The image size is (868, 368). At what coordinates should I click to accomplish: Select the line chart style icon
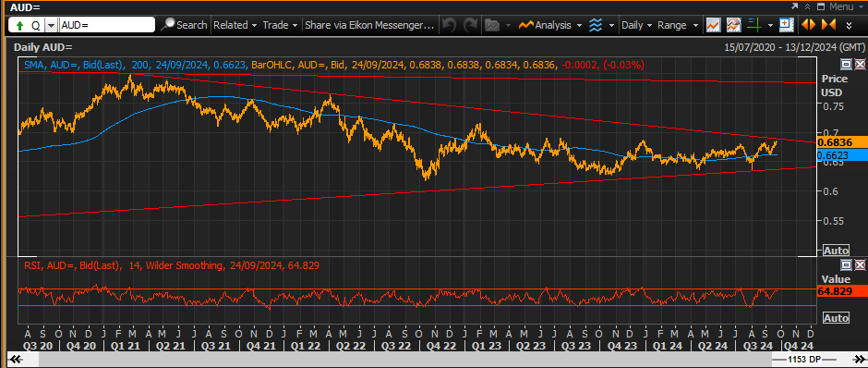coord(713,25)
